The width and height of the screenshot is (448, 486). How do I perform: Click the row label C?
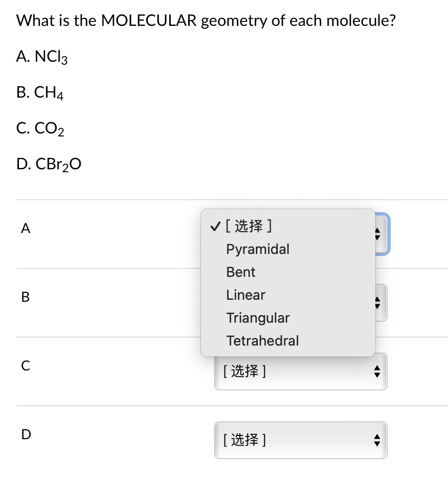pos(25,366)
